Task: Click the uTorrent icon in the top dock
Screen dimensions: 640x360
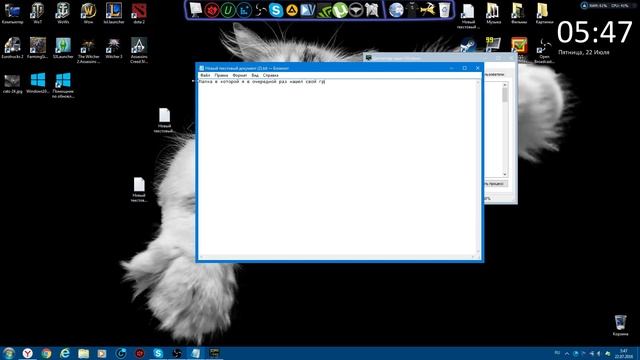Action: [340, 10]
